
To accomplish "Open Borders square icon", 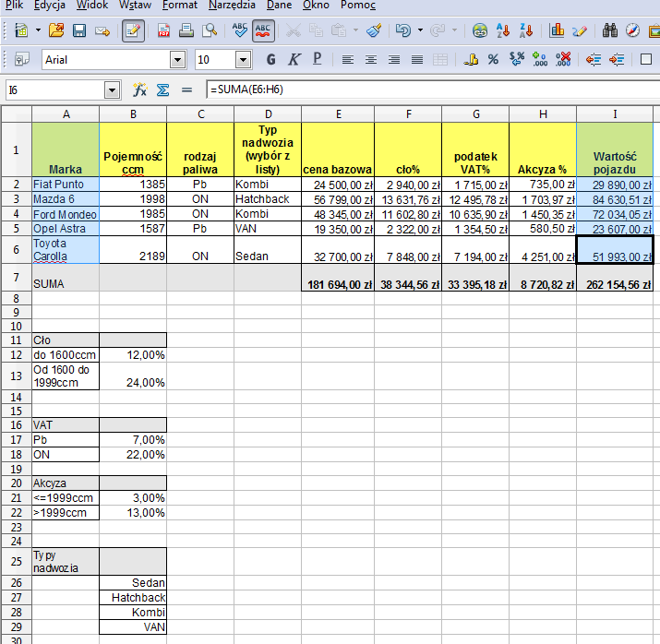I will [x=646, y=60].
